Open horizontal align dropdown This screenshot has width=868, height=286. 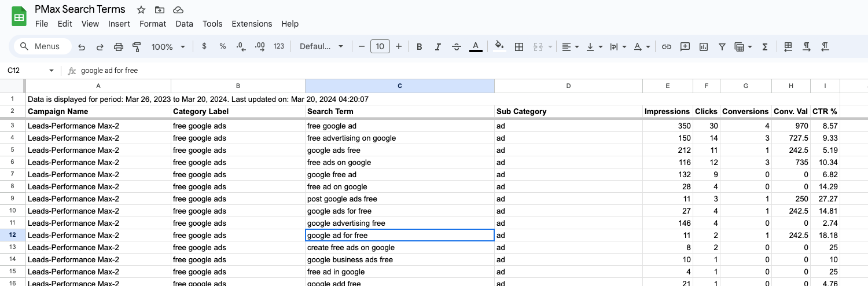570,47
